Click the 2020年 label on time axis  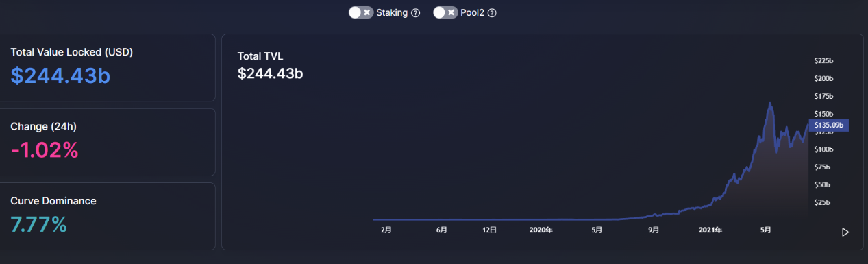[541, 231]
